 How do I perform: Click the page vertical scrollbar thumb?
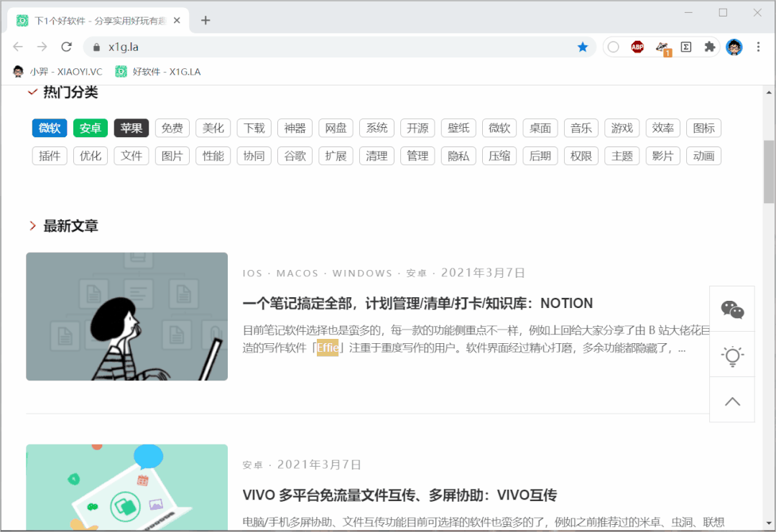[x=769, y=172]
